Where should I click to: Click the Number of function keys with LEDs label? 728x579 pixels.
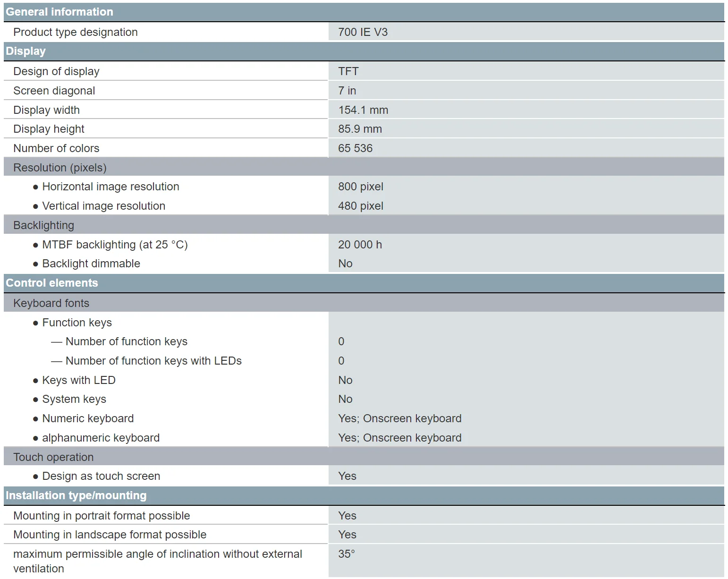[x=153, y=361]
